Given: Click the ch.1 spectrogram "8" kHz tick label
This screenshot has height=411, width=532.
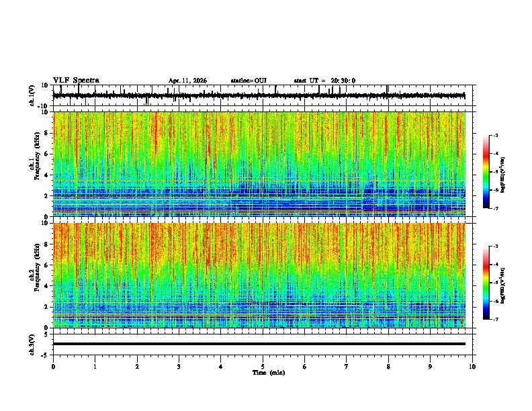Looking at the screenshot, I should 47,133.
